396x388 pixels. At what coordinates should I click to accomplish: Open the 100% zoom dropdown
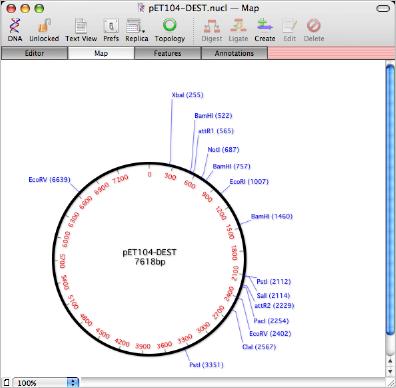point(45,383)
